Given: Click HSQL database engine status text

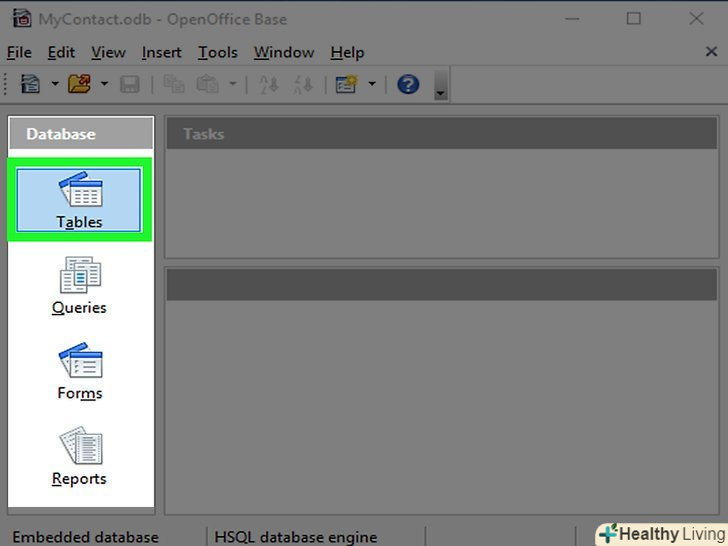Looking at the screenshot, I should click(296, 537).
